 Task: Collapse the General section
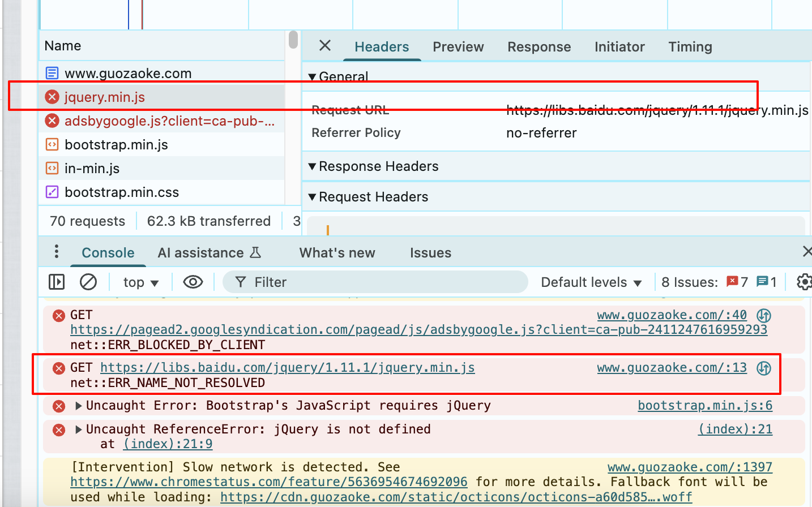[x=312, y=76]
